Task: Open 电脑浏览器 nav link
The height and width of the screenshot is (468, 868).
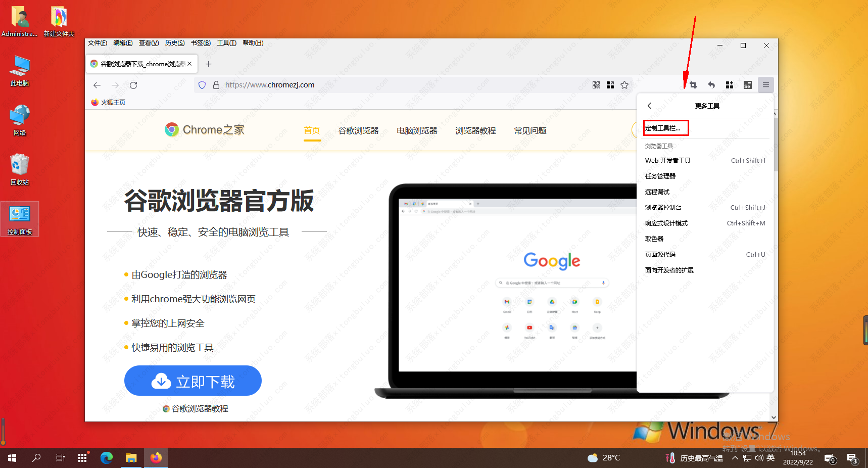Action: 417,130
